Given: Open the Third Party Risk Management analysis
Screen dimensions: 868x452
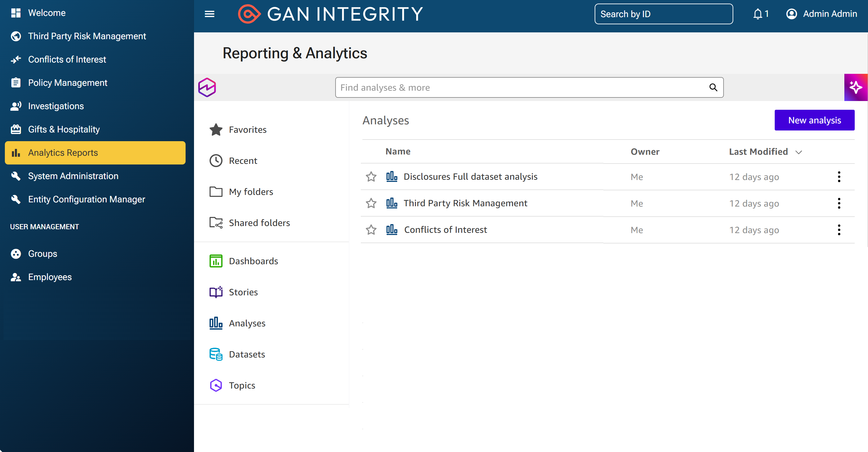Looking at the screenshot, I should click(465, 203).
